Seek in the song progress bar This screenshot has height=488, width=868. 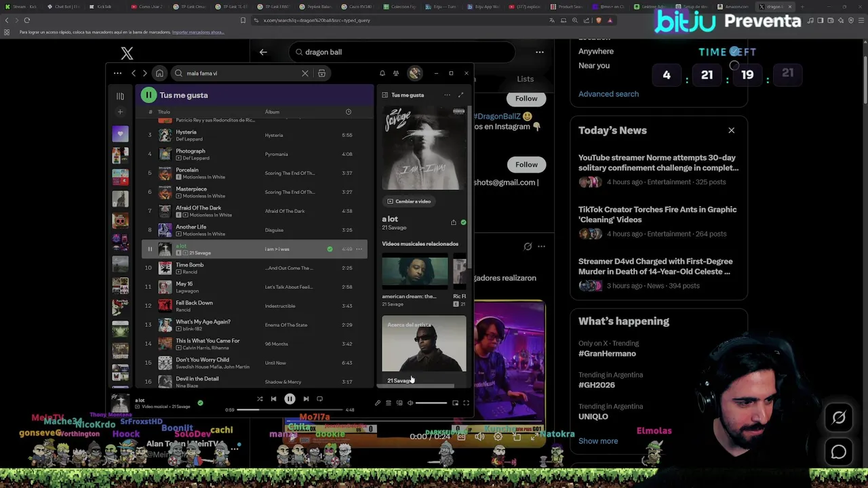(x=290, y=409)
